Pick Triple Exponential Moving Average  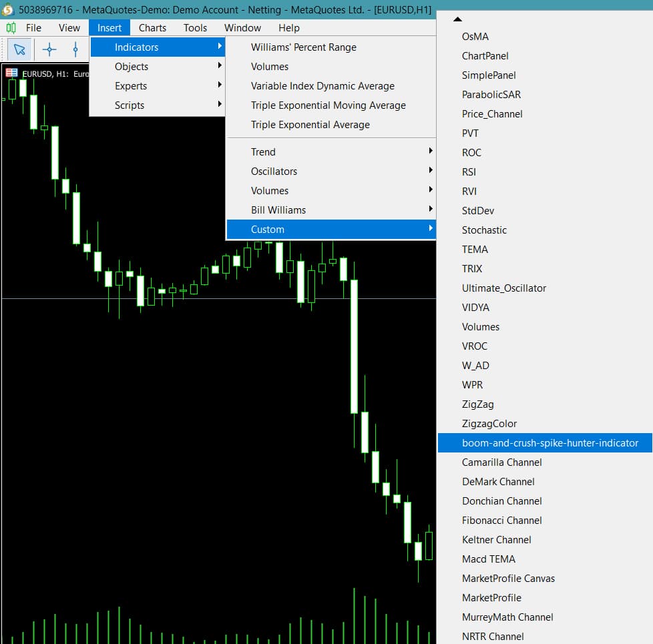pos(328,105)
